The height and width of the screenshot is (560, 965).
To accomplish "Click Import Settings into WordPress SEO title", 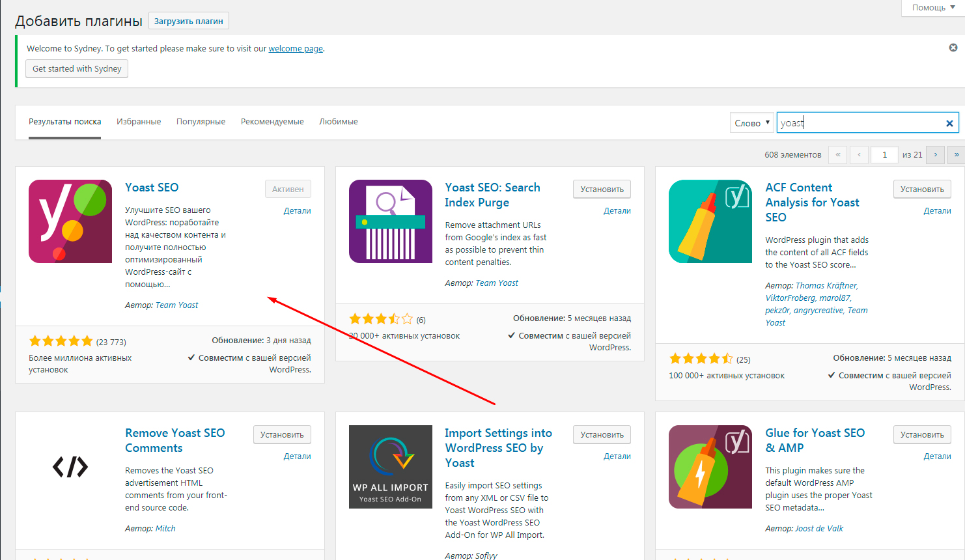I will click(499, 447).
